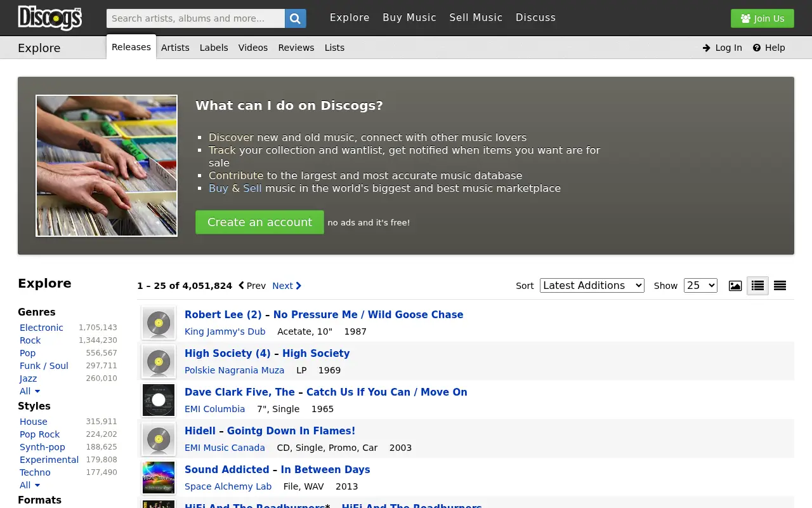Expand All styles list

tap(30, 485)
